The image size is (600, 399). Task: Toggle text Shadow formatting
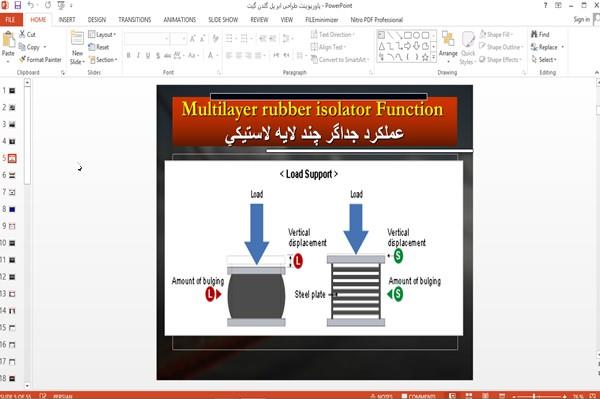tap(158, 56)
